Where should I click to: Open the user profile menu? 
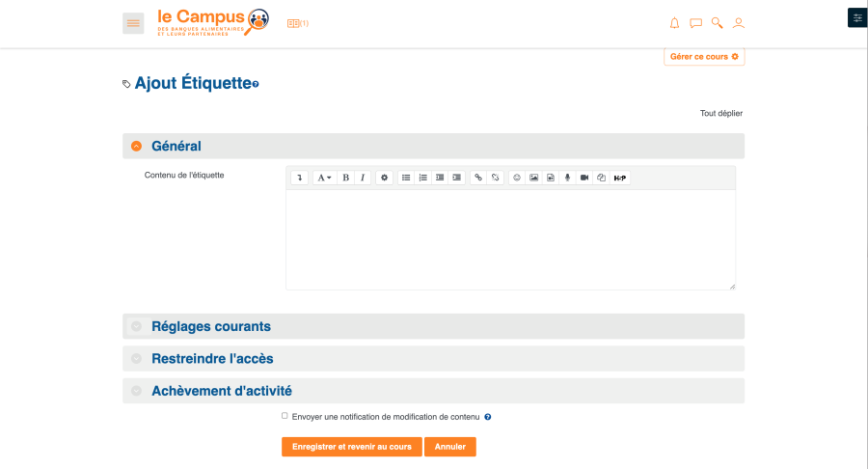coord(739,23)
